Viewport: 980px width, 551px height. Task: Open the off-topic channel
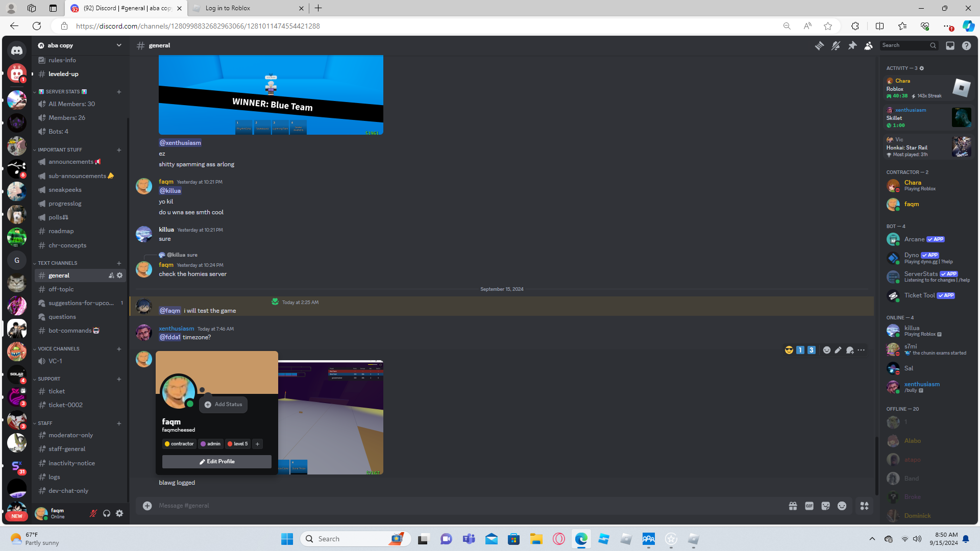(x=80, y=289)
